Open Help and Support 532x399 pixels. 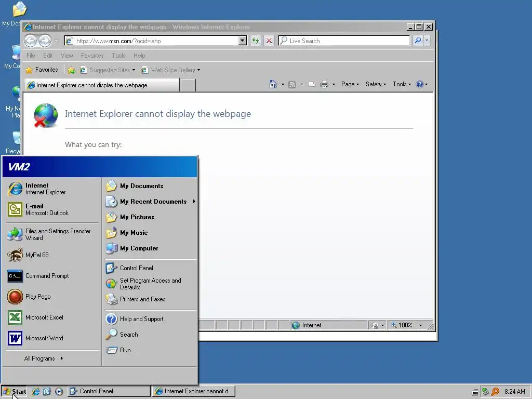pos(150,319)
